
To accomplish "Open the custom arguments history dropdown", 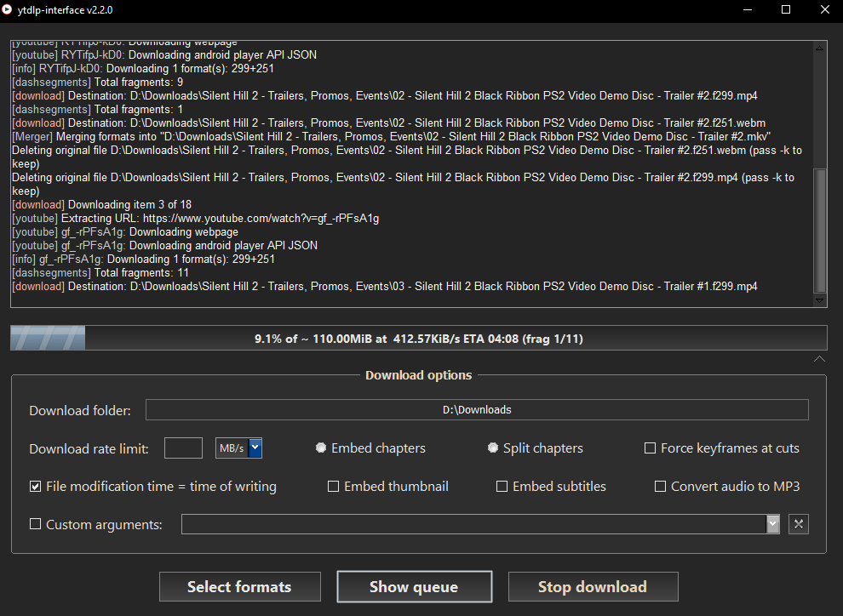I will (x=772, y=524).
